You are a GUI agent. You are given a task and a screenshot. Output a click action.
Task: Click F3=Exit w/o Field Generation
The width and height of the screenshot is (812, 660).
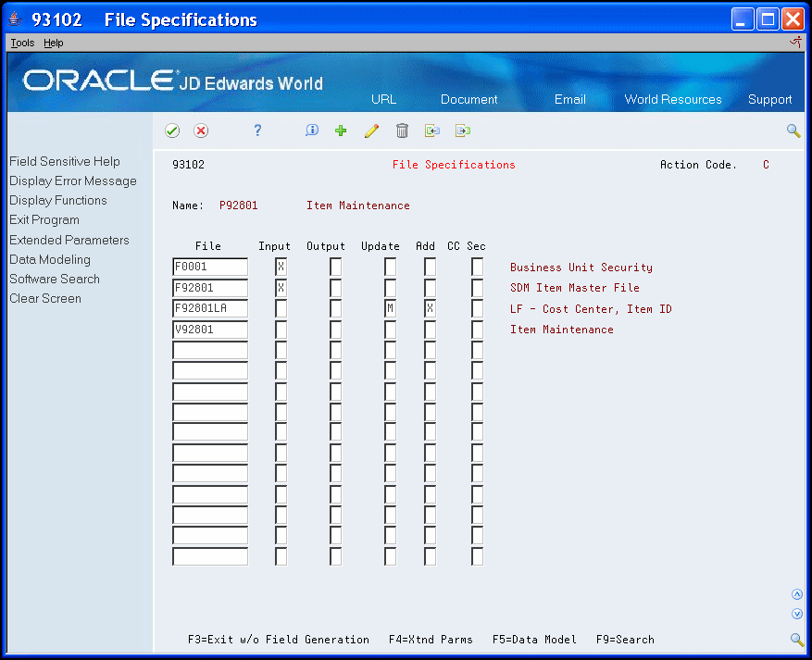pos(279,640)
